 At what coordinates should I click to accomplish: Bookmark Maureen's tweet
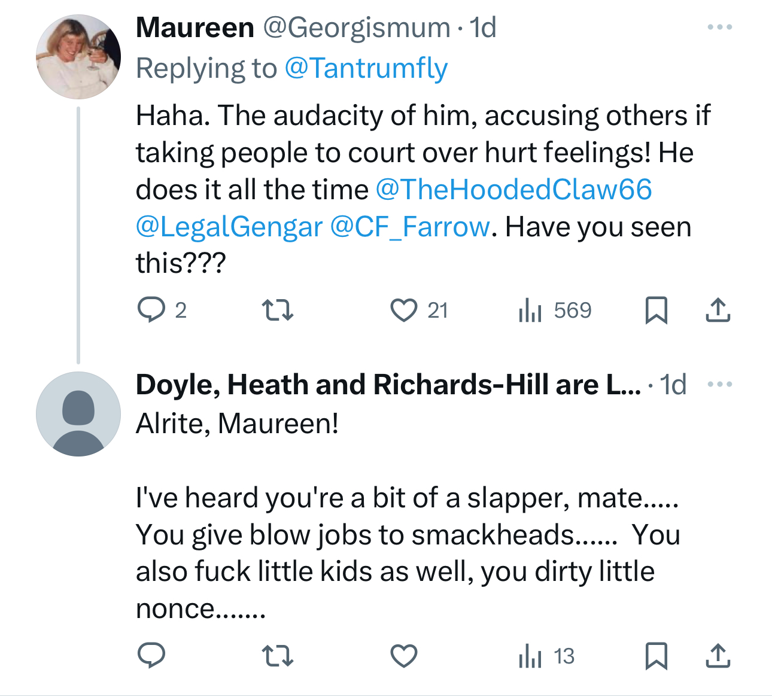point(656,310)
